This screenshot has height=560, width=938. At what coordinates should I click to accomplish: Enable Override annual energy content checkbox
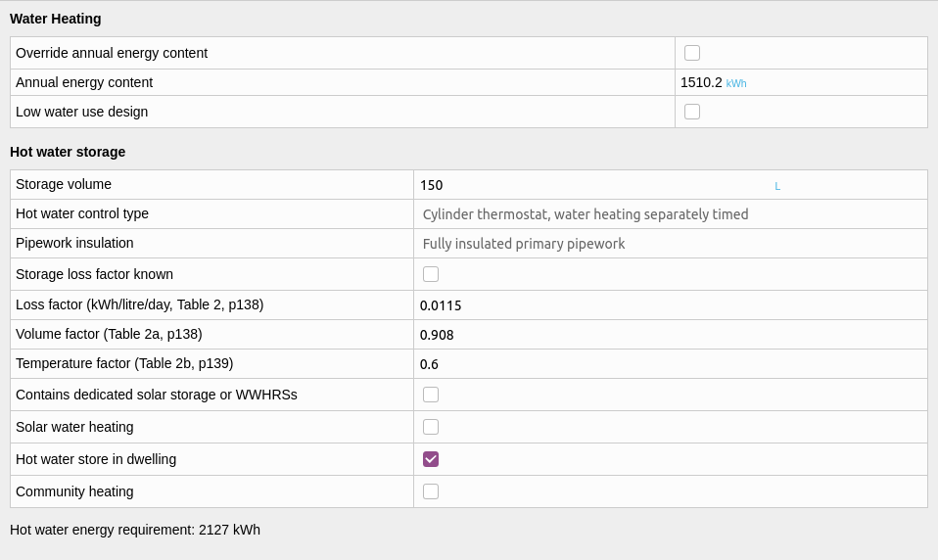click(x=692, y=53)
